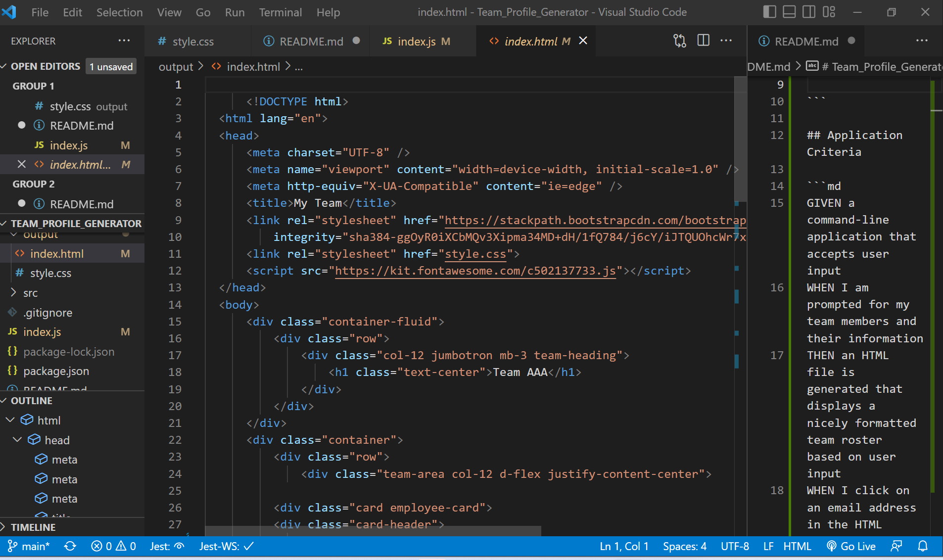Open editor group one more actions
The image size is (943, 560).
tap(726, 41)
